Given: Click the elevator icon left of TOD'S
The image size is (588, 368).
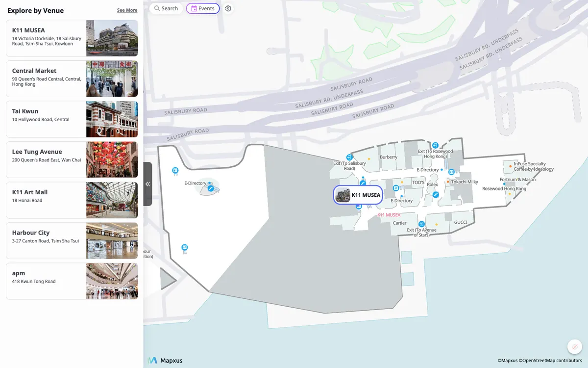Looking at the screenshot, I should (x=396, y=188).
